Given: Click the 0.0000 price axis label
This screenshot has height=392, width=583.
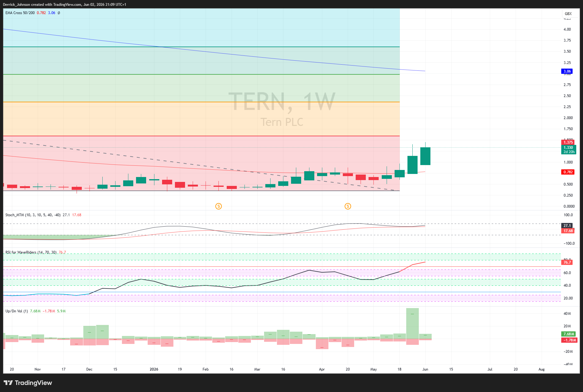Looking at the screenshot, I should point(569,206).
